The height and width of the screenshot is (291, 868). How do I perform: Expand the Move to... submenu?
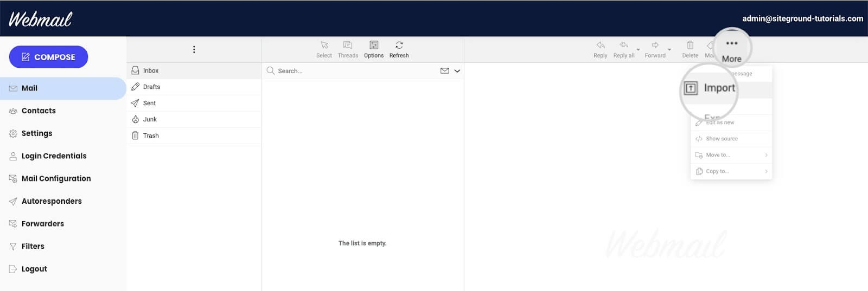click(x=731, y=155)
